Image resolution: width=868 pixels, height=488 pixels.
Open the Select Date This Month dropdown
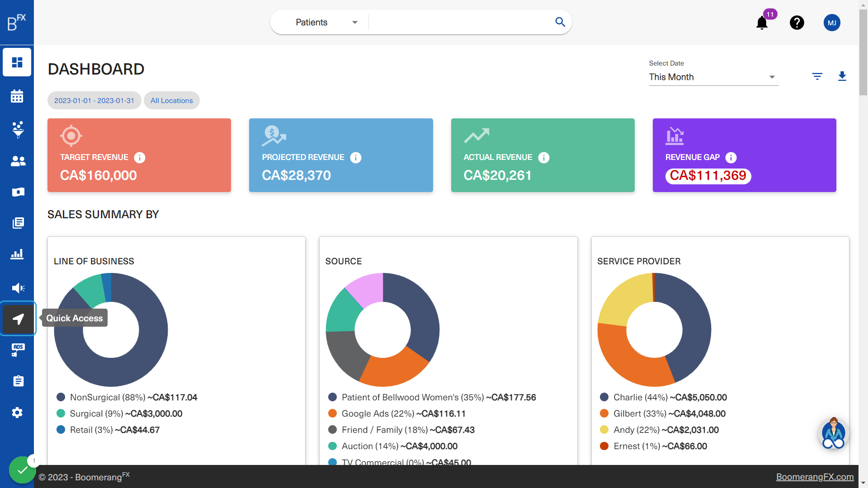click(x=713, y=77)
